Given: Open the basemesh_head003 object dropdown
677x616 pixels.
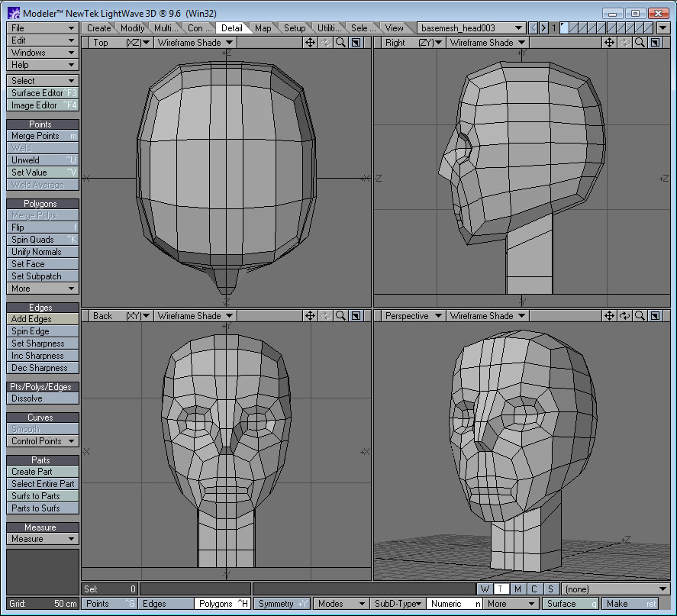Looking at the screenshot, I should tap(472, 28).
